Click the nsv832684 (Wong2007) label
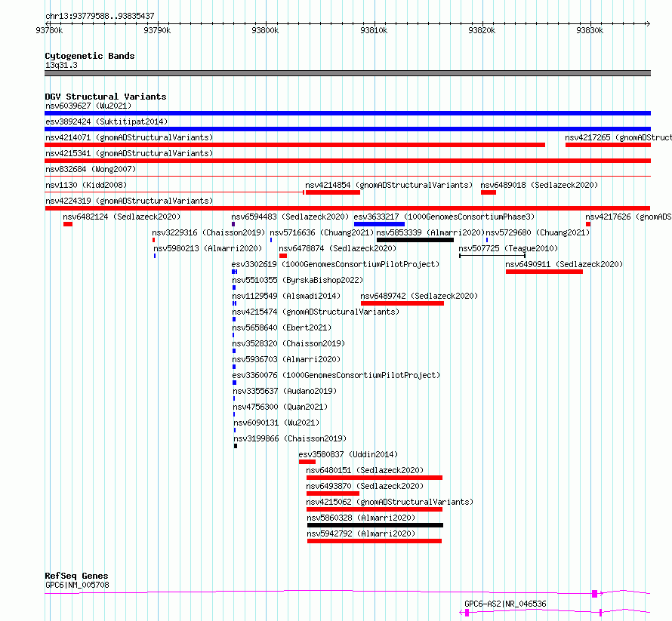 coord(91,169)
